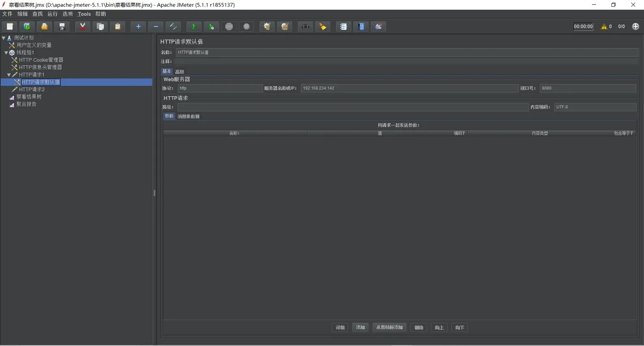The image size is (644, 346).
Task: Collapse the HTTP请求1 tree node
Action: click(x=9, y=74)
